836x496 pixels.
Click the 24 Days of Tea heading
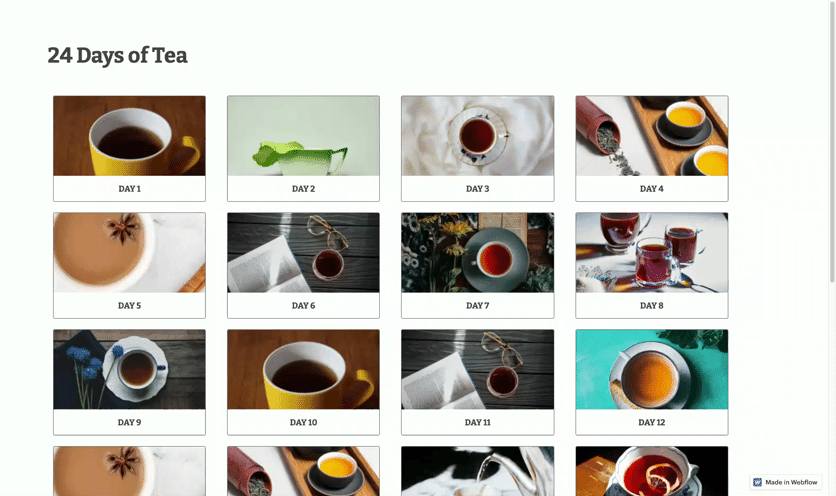click(117, 55)
